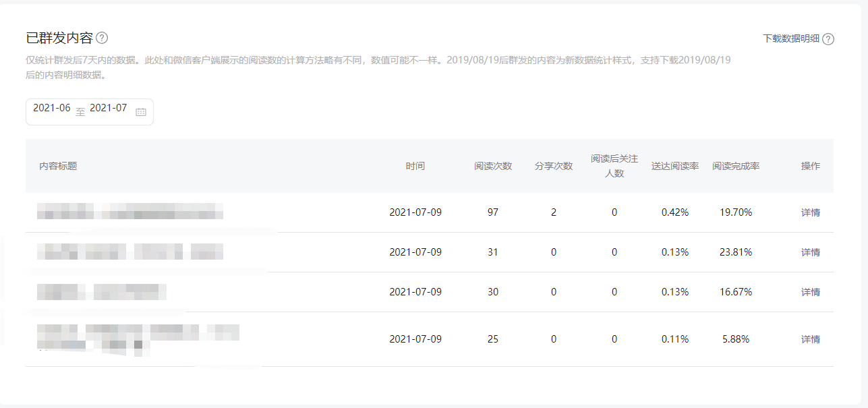The width and height of the screenshot is (868, 408).
Task: Click the 0.11% delivery read rate
Action: click(675, 339)
